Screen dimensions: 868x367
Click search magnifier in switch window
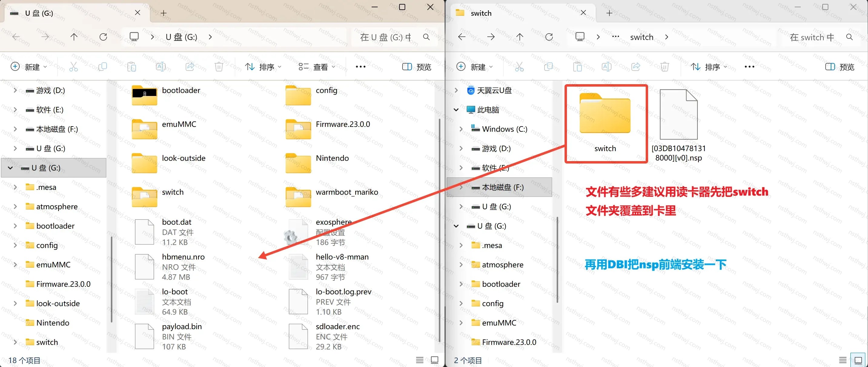pos(850,37)
